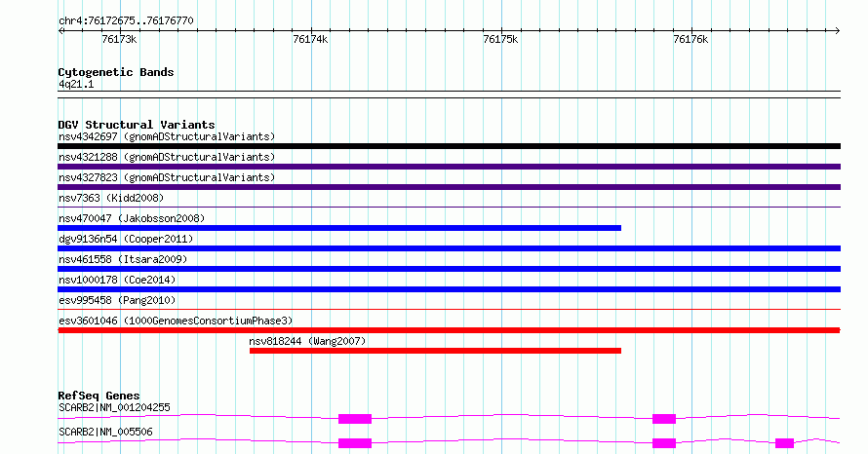The image size is (868, 454).
Task: Click the 76176k ruler label
Action: tap(690, 39)
